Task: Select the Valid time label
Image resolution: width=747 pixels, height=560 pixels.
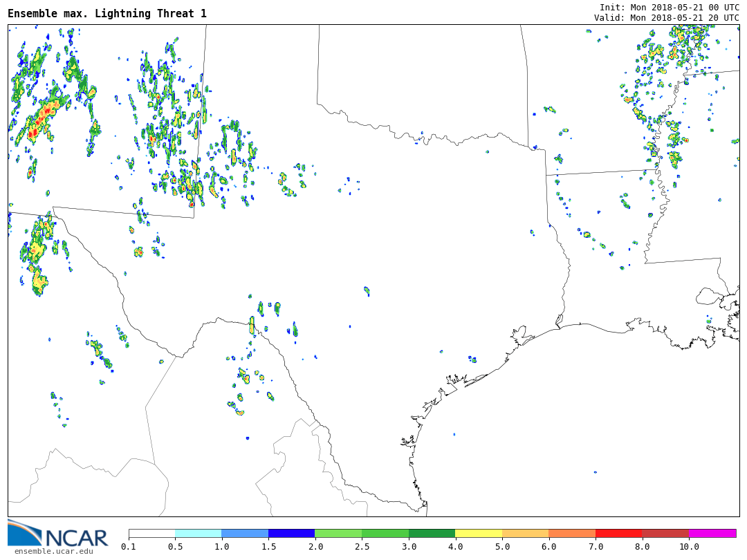Action: coord(666,18)
